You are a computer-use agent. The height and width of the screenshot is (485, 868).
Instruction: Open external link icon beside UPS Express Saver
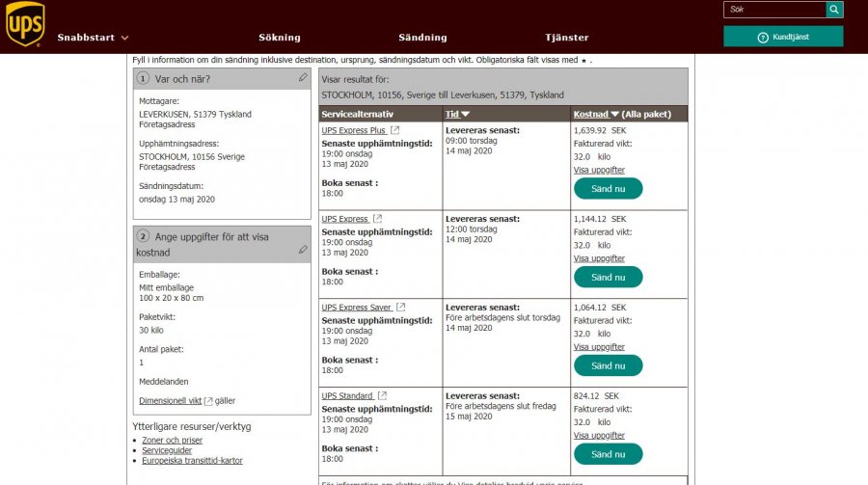(x=401, y=308)
